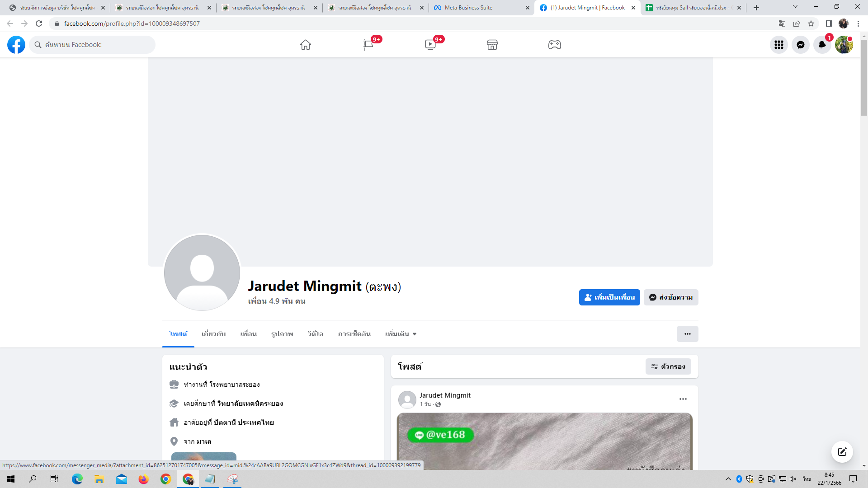Open profile three-dot options menu
The image size is (868, 488).
[687, 334]
